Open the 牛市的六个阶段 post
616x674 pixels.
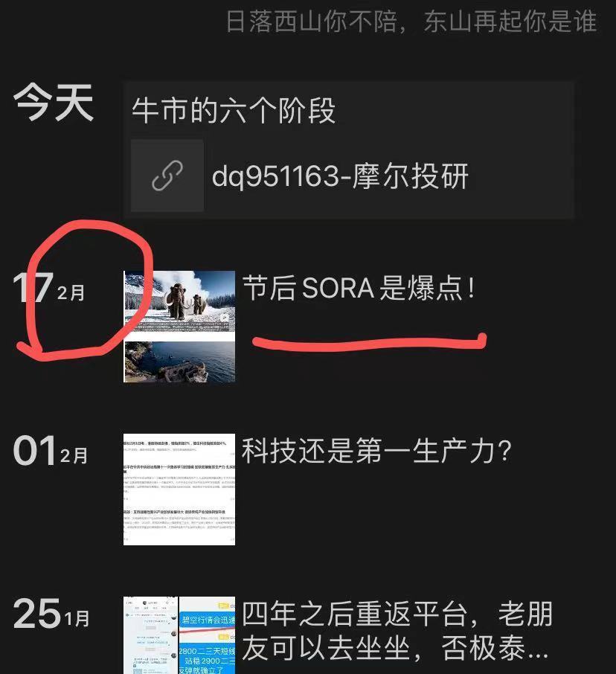[234, 110]
